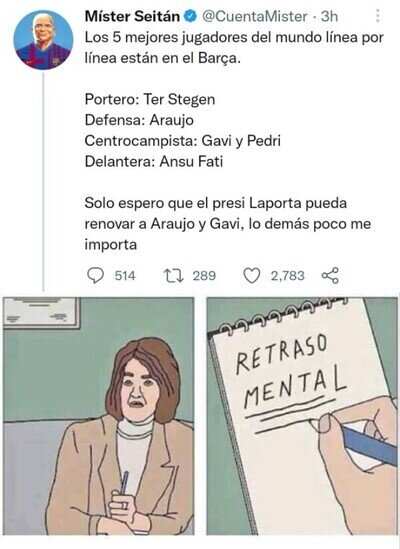Click the framed certificate on the wall

42,313
